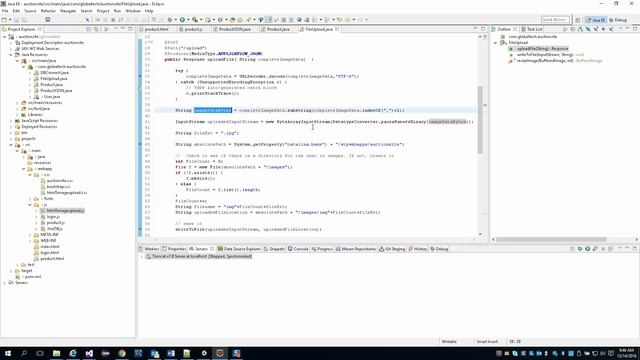Open the Task List tab

click(x=534, y=29)
